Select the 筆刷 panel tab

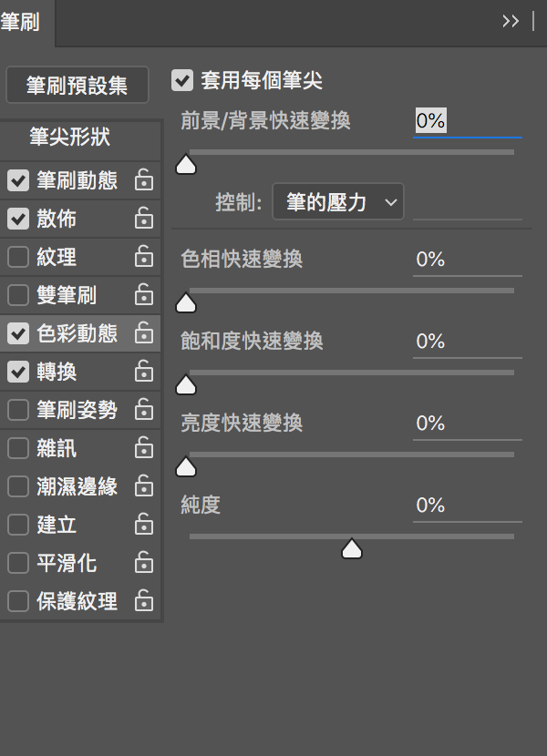coord(20,22)
